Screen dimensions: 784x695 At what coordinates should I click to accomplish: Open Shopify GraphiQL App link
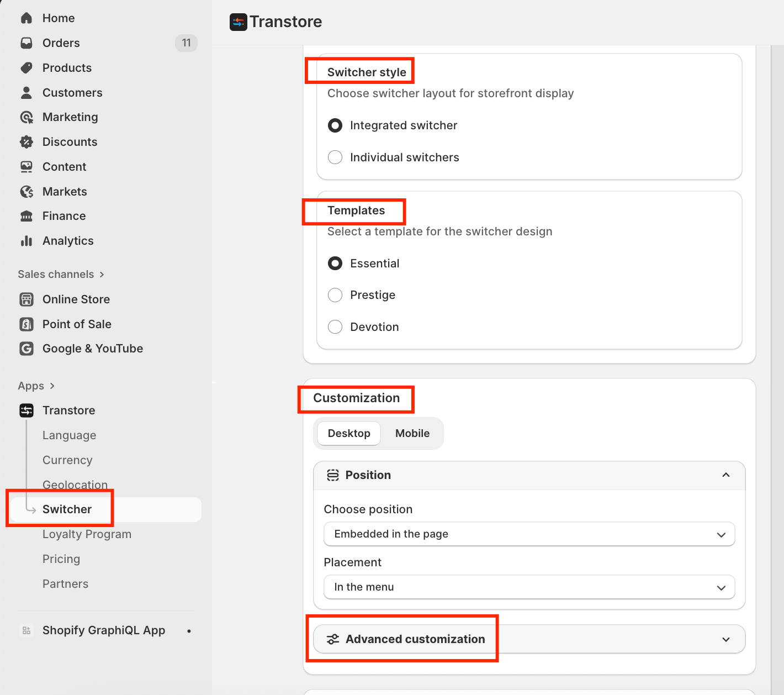104,630
